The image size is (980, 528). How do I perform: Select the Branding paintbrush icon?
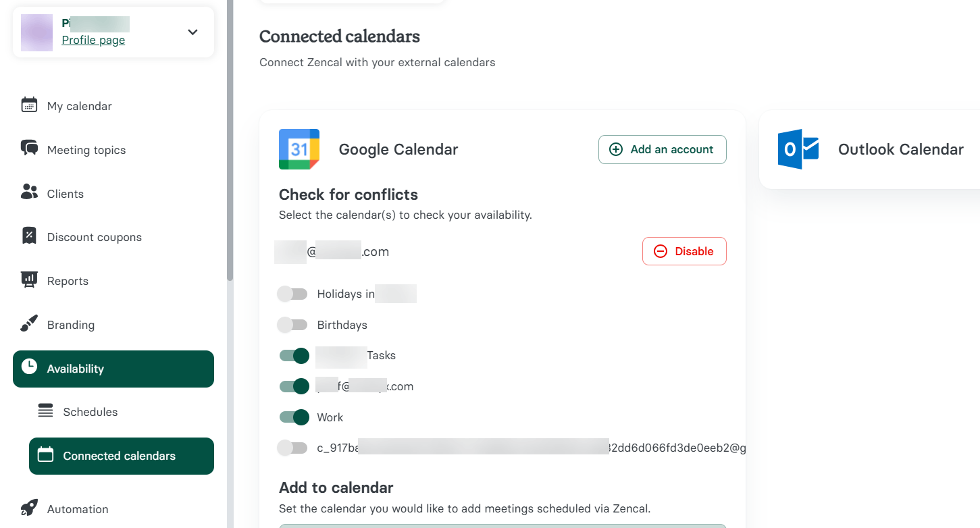(29, 324)
